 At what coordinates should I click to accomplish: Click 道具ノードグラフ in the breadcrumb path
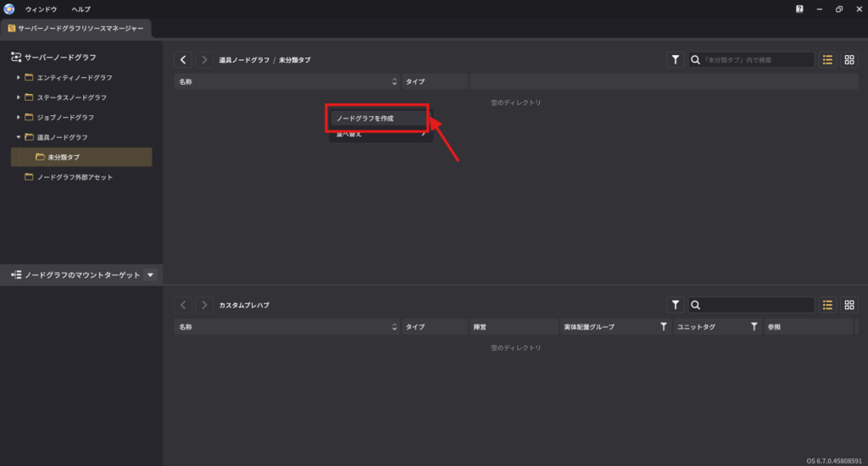(244, 60)
